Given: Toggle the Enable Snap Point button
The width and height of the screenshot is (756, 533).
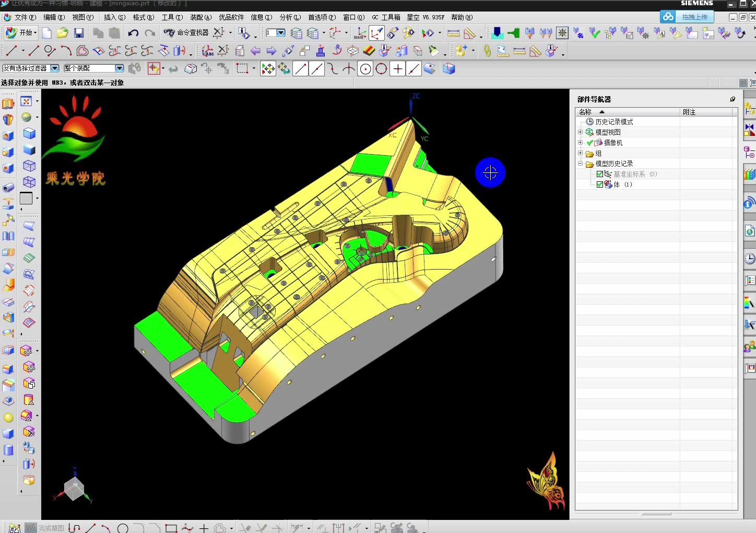Looking at the screenshot, I should point(268,69).
